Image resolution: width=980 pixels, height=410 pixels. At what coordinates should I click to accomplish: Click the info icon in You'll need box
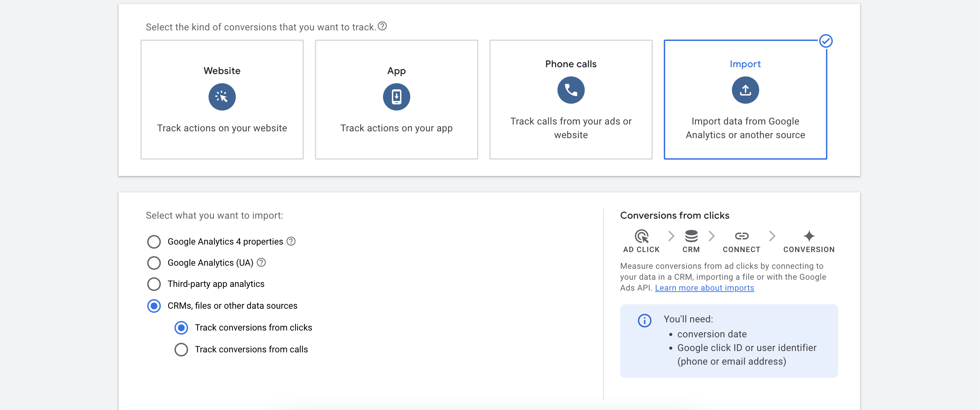pyautogui.click(x=644, y=321)
